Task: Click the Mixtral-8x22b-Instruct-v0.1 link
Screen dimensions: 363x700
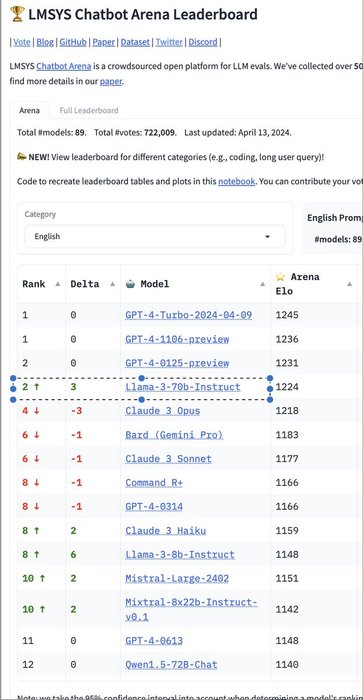Action: pos(191,609)
